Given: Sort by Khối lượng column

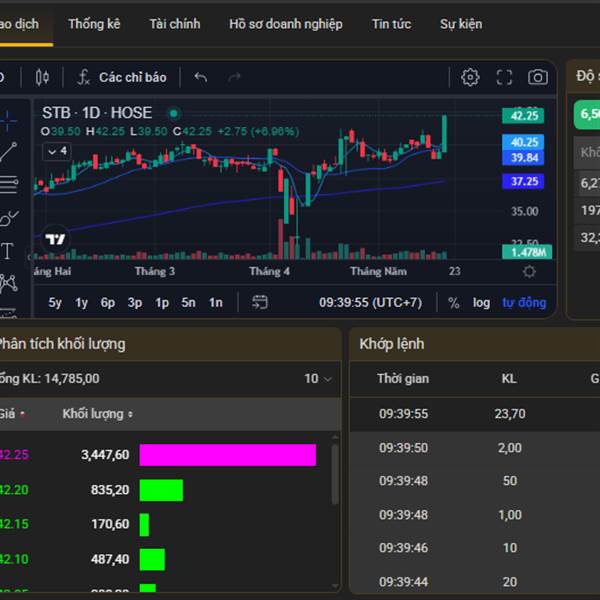Looking at the screenshot, I should (98, 414).
